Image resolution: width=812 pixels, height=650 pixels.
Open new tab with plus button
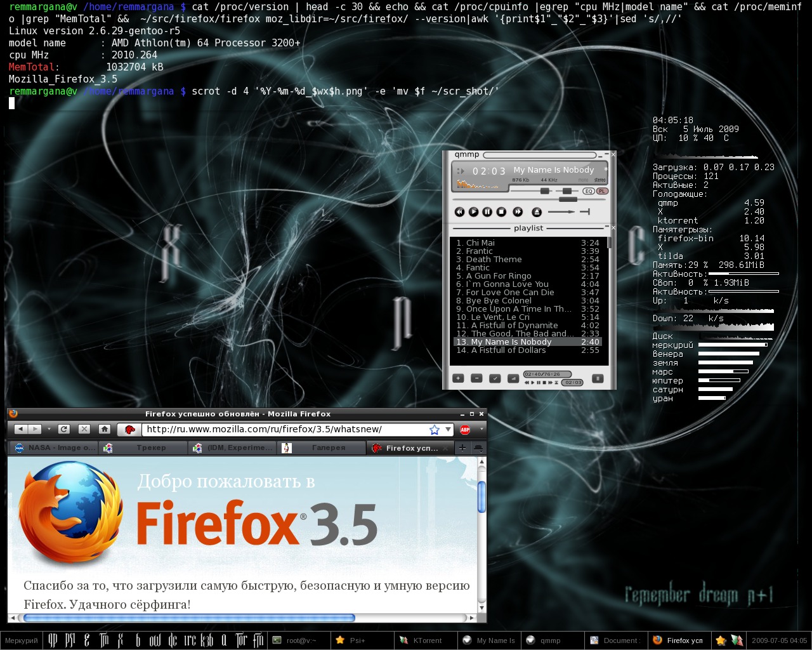[462, 448]
